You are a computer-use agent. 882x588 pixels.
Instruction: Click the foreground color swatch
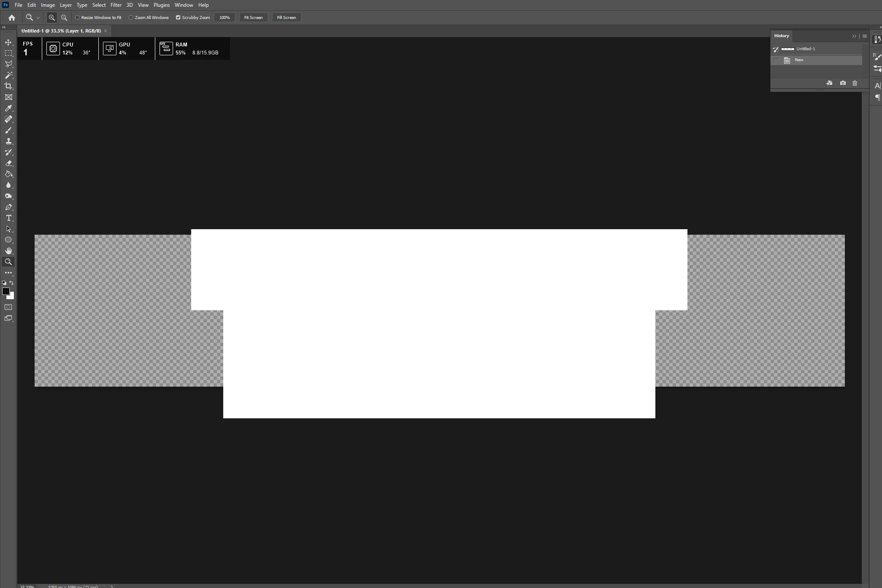click(5, 291)
